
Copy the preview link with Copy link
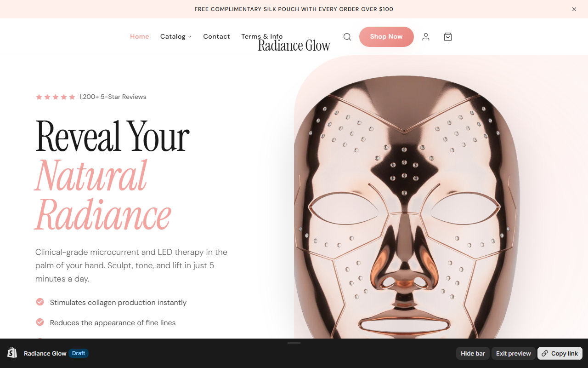tap(560, 353)
